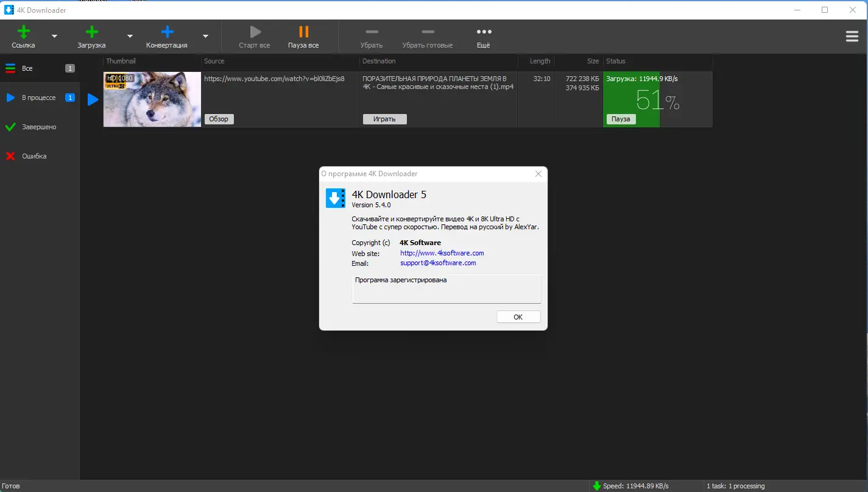
Task: Click the Программа зарегистрирована text box
Action: [446, 288]
